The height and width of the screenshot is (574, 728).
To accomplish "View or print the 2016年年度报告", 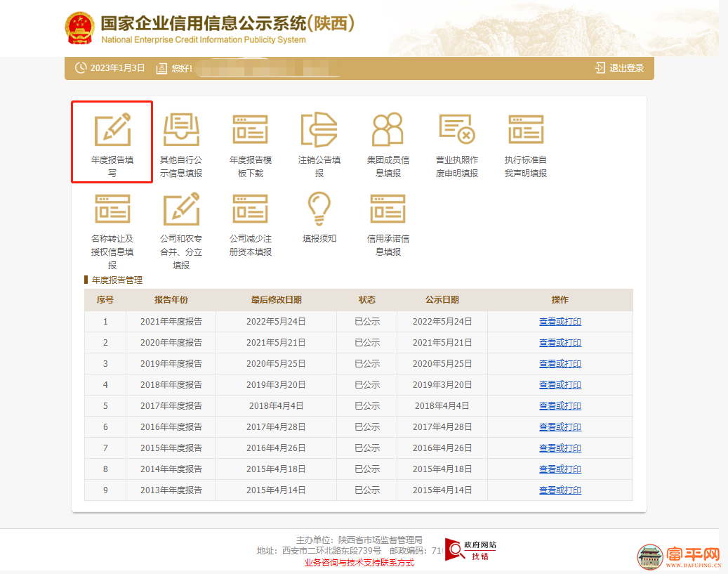I will tap(560, 427).
